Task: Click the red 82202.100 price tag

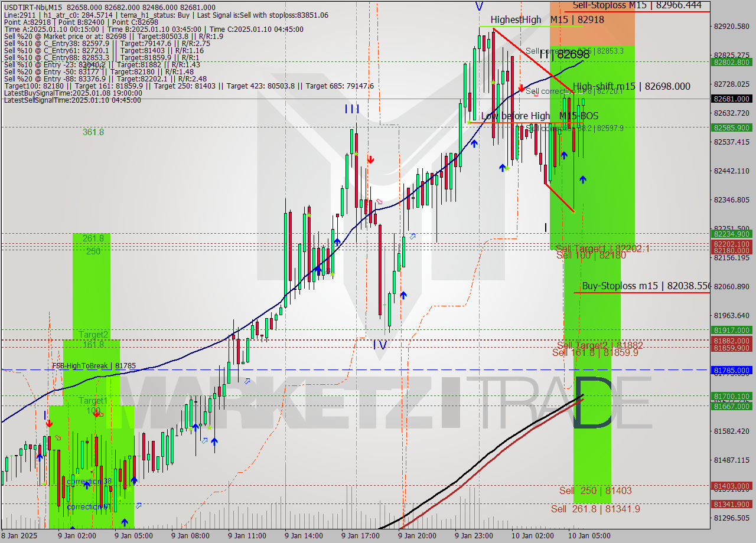Action: click(x=732, y=244)
